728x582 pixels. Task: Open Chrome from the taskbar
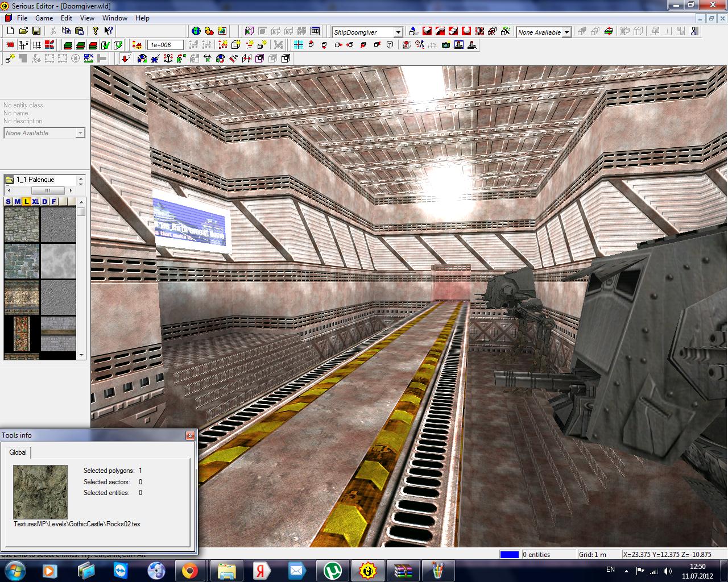[x=189, y=570]
